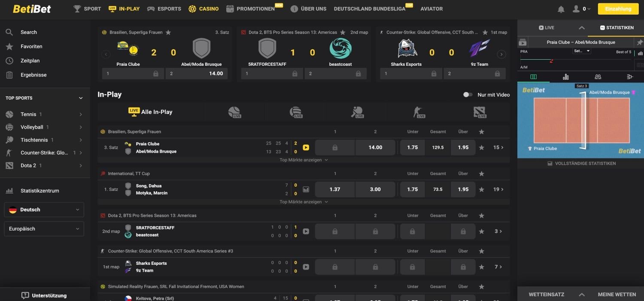This screenshot has height=301, width=644.
Task: Click the Einzahlung deposit button
Action: [x=618, y=9]
